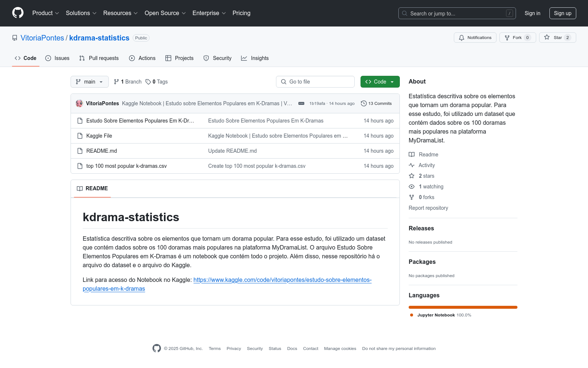
Task: Click Report repository link
Action: coord(428,208)
